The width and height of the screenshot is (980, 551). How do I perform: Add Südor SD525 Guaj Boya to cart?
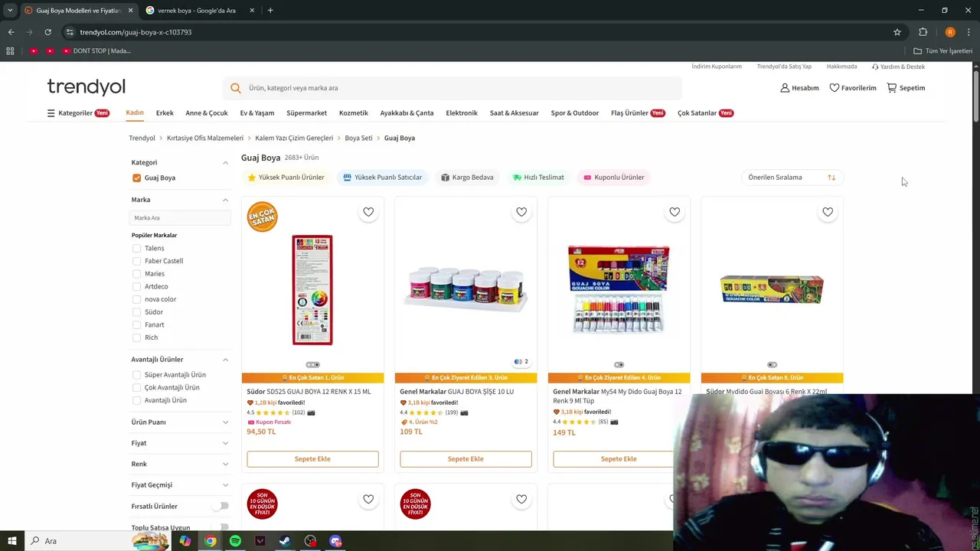(312, 459)
